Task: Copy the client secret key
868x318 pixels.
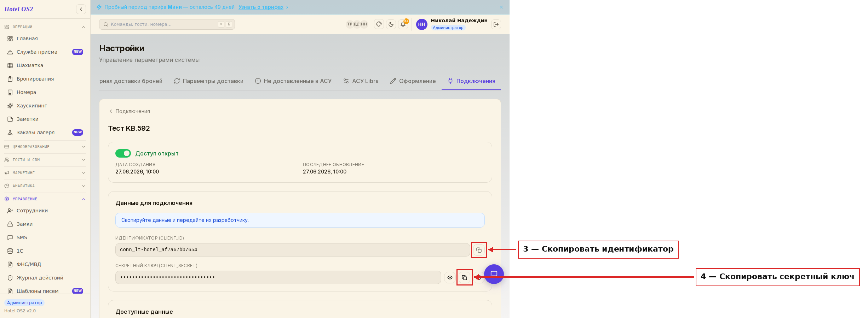Action: (464, 277)
